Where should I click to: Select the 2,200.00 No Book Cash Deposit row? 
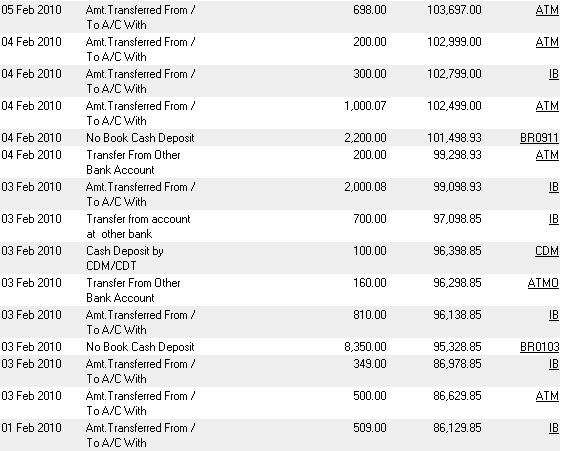pos(280,138)
